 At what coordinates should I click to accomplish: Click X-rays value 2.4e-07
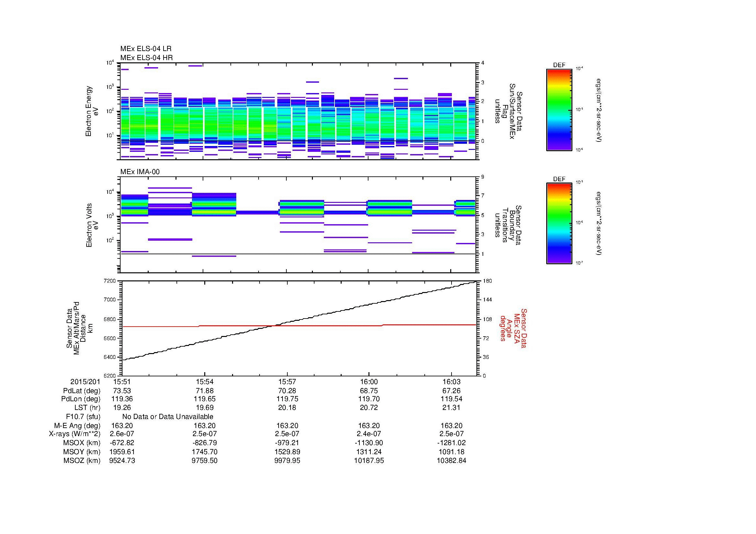(369, 434)
